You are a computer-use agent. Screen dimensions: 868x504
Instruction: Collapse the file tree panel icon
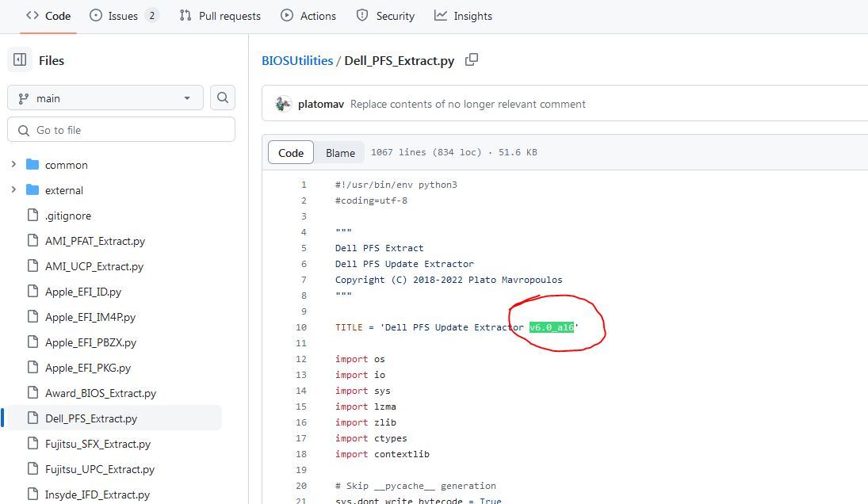pos(20,59)
